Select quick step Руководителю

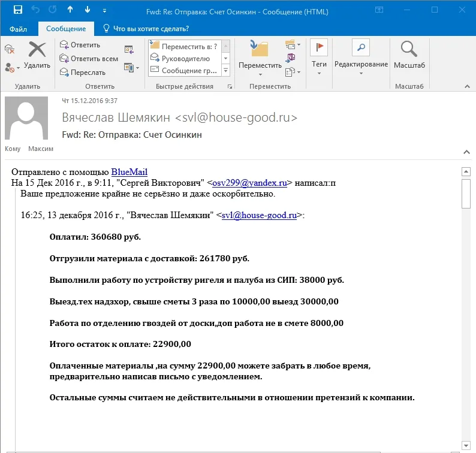185,58
